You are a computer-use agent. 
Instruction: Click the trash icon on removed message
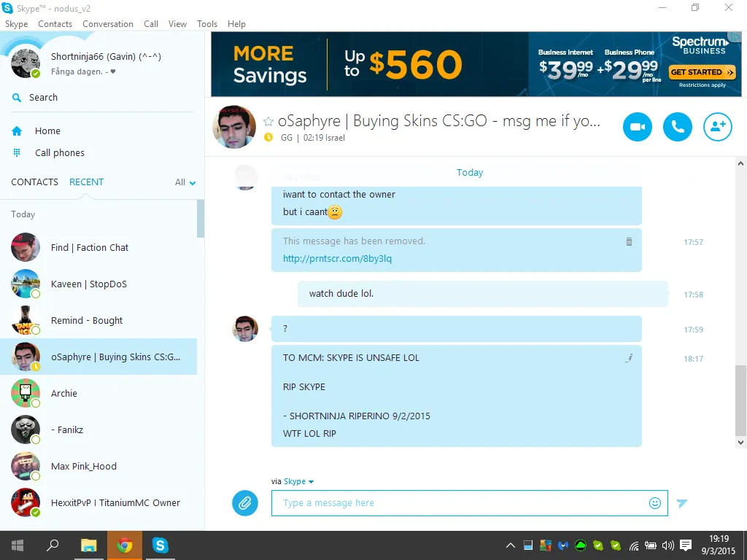pyautogui.click(x=629, y=241)
